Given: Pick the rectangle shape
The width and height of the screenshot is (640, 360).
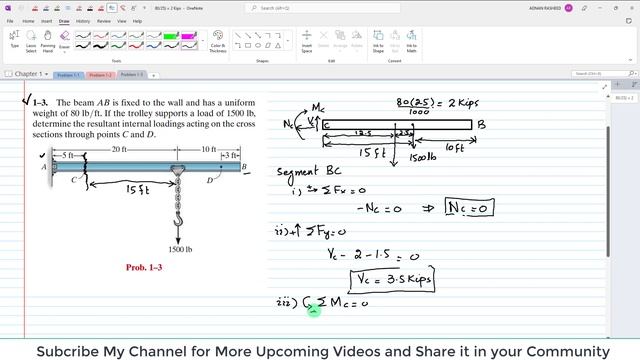Looking at the screenshot, I should click(248, 45).
